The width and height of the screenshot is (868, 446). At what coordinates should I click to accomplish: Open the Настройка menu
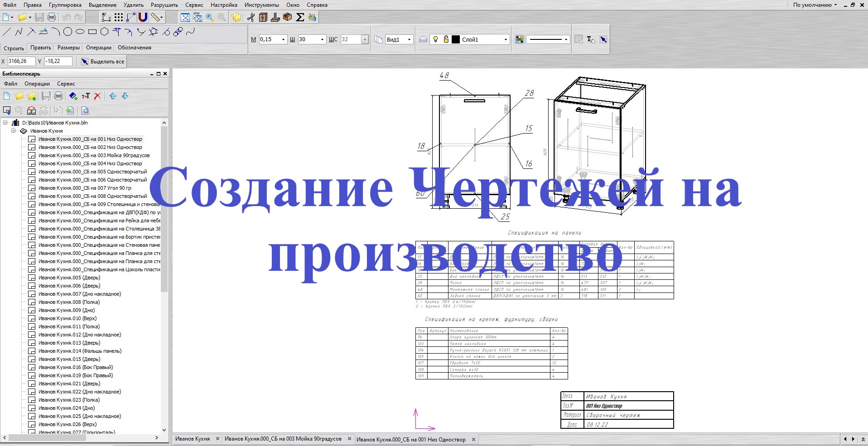pos(223,5)
